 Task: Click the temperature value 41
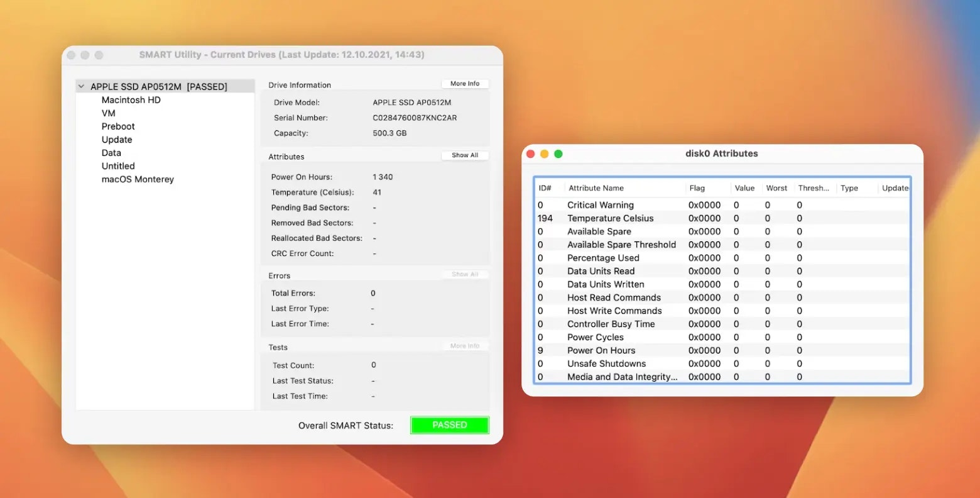[x=377, y=192]
